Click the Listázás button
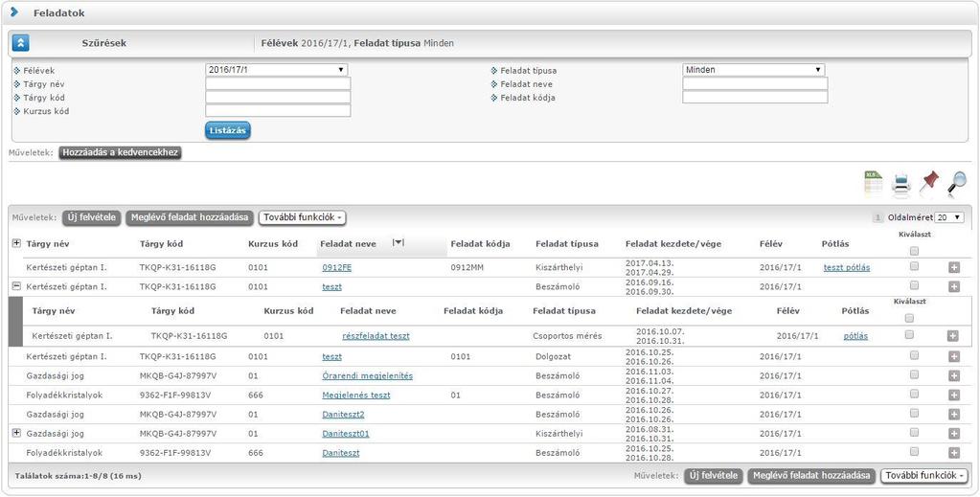Screen dimensions: 980x497 [227, 130]
